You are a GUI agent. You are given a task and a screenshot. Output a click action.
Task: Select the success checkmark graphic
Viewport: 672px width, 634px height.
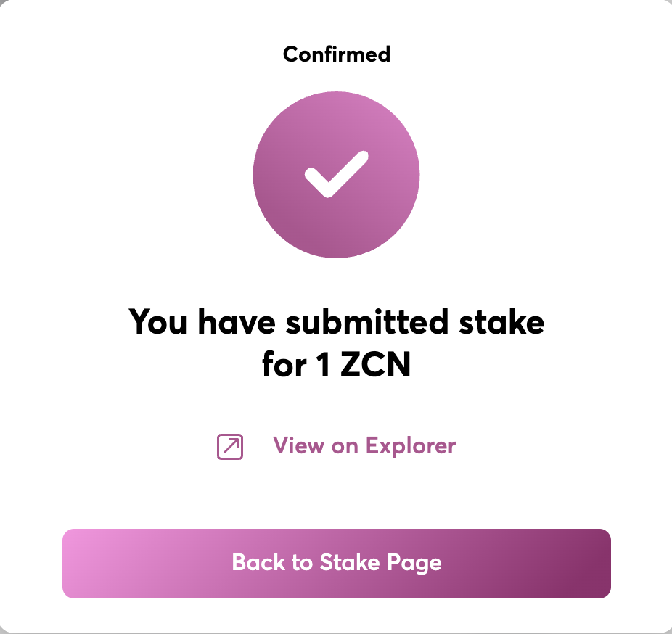337,174
